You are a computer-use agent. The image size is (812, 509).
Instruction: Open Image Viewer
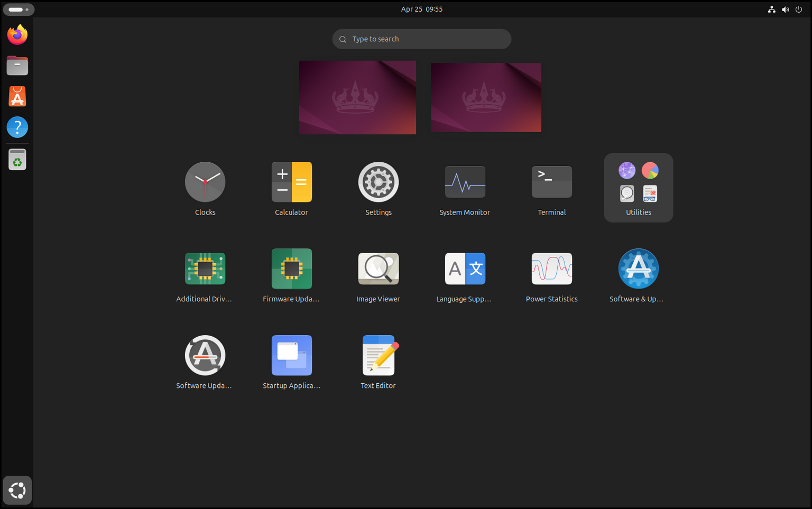[x=378, y=269]
